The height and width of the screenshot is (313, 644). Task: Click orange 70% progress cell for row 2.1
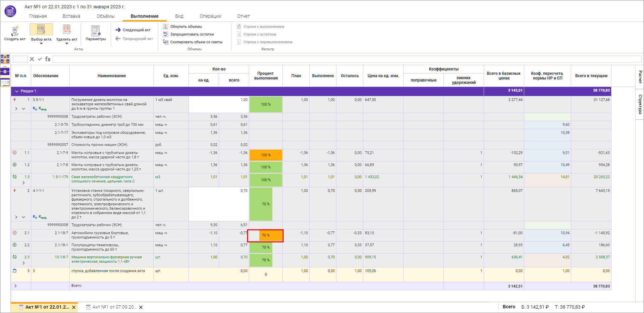click(266, 236)
